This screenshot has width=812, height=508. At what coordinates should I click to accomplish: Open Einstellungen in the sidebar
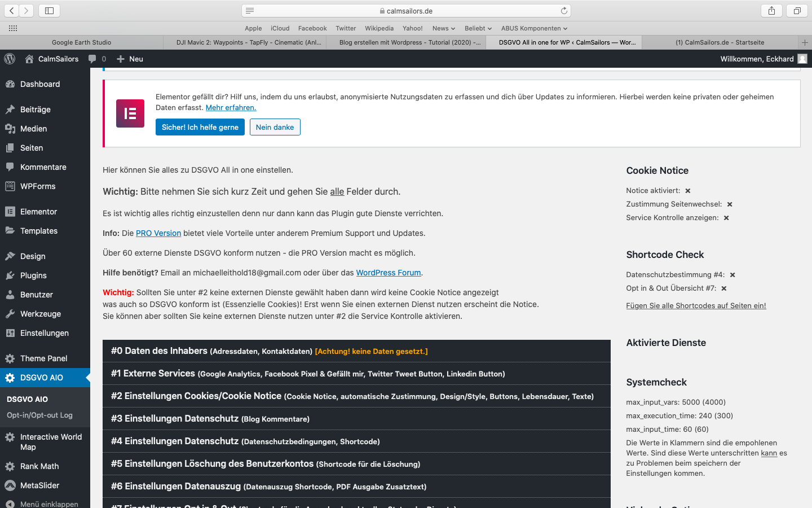[45, 333]
